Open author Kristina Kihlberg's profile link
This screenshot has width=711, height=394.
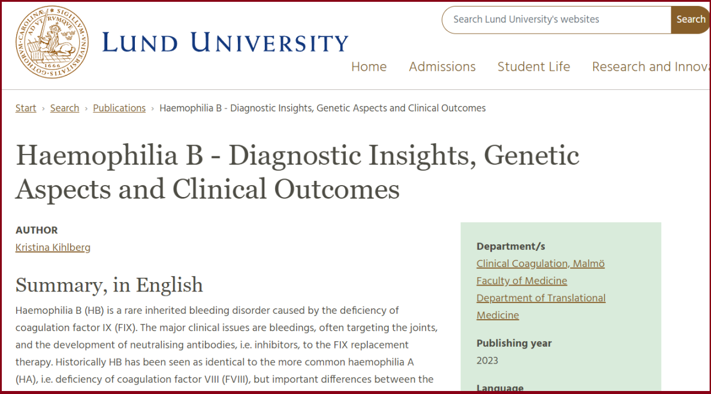tap(53, 248)
